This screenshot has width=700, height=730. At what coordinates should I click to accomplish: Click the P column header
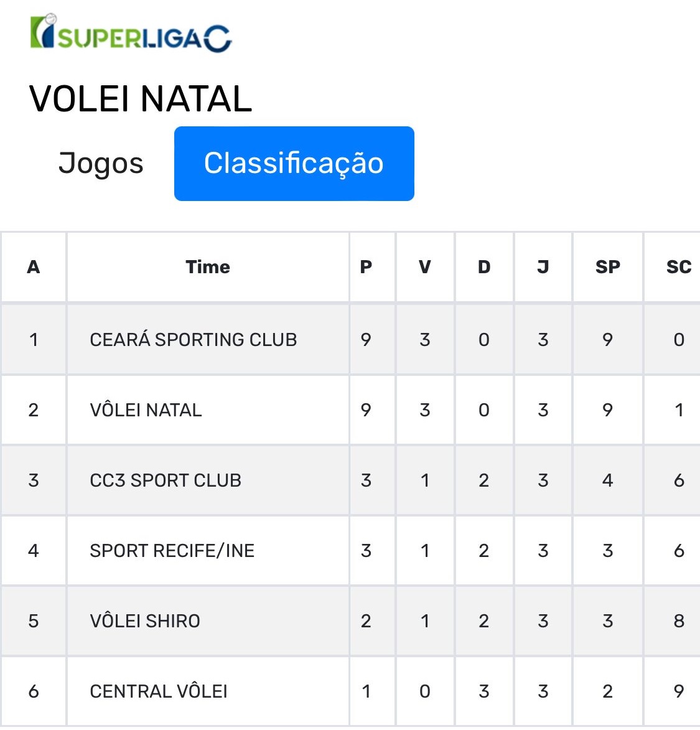[x=366, y=267]
